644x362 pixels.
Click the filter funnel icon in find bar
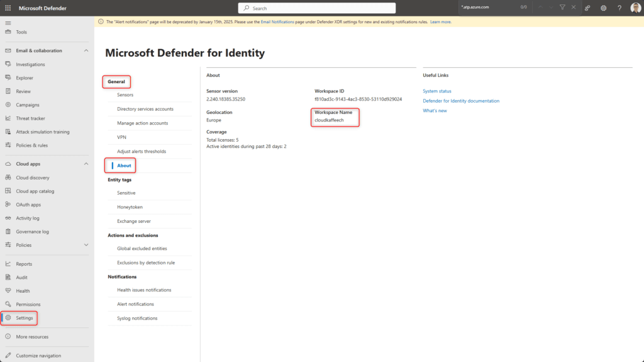(x=563, y=7)
